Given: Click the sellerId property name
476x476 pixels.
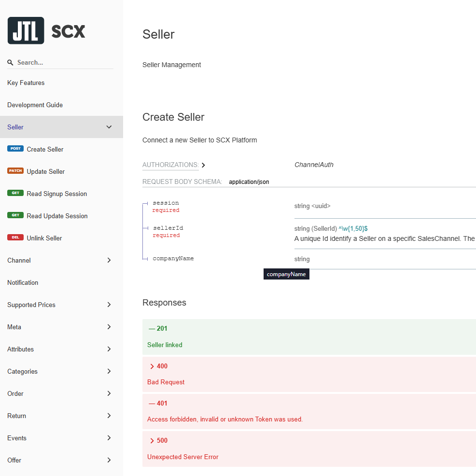Looking at the screenshot, I should (168, 228).
